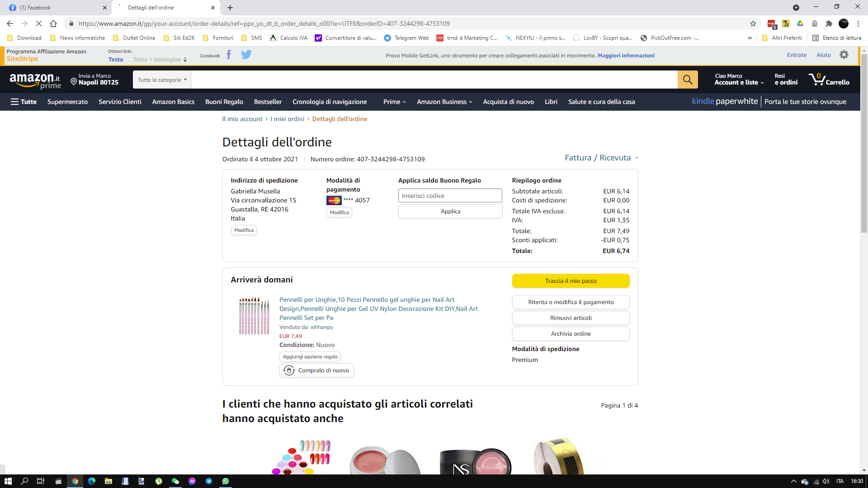The image size is (868, 488).
Task: Click Traccia il mio pacco button
Action: (571, 281)
